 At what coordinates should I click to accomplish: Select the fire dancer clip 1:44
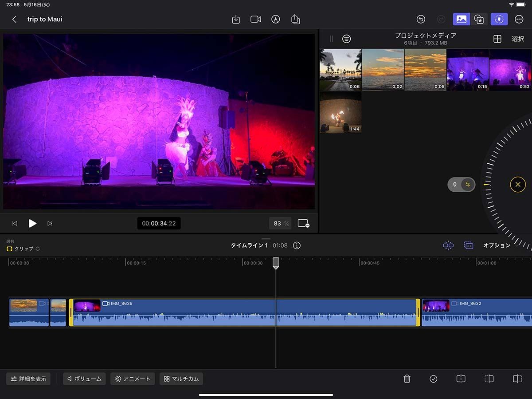coord(340,112)
